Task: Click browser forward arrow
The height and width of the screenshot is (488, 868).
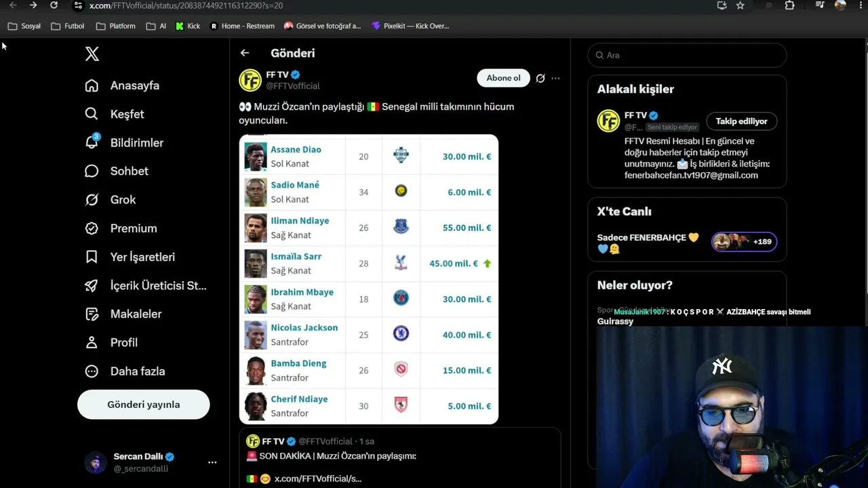Action: [33, 5]
